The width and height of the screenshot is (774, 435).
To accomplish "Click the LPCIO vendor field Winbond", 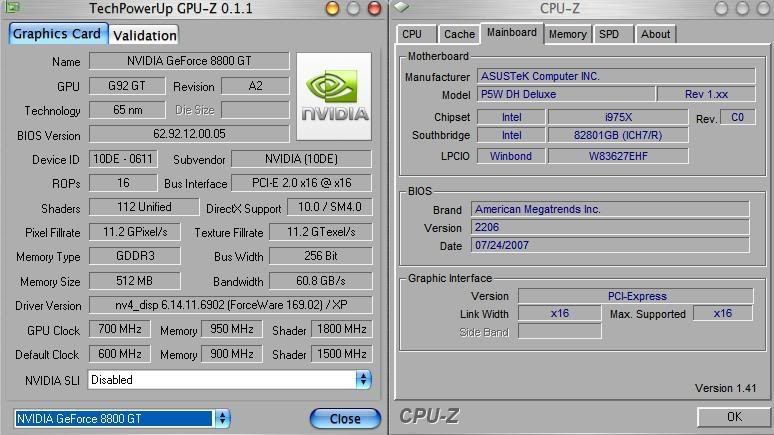I will [x=511, y=156].
